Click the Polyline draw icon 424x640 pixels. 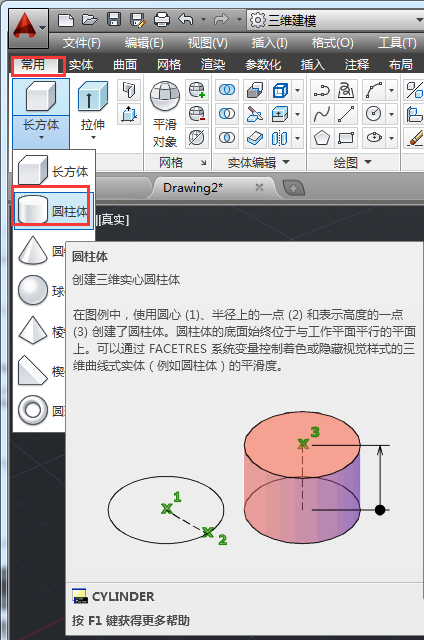tap(322, 90)
